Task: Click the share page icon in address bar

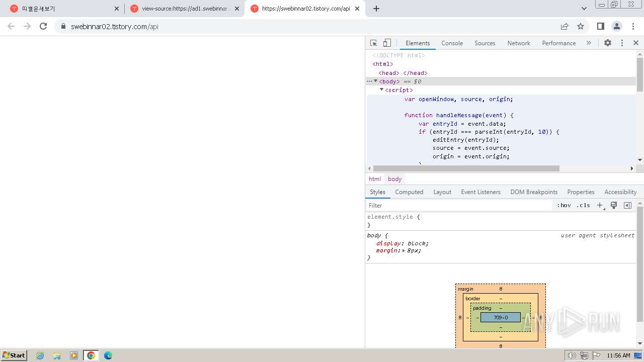Action: tap(565, 26)
